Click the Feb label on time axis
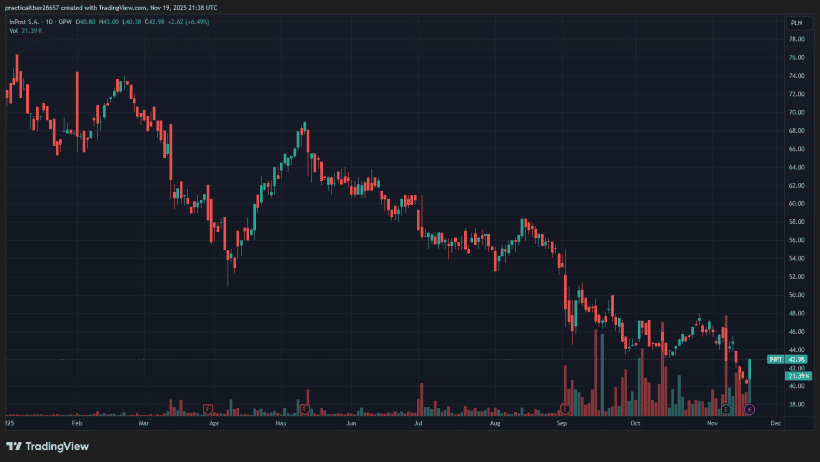The image size is (820, 462). [x=78, y=424]
